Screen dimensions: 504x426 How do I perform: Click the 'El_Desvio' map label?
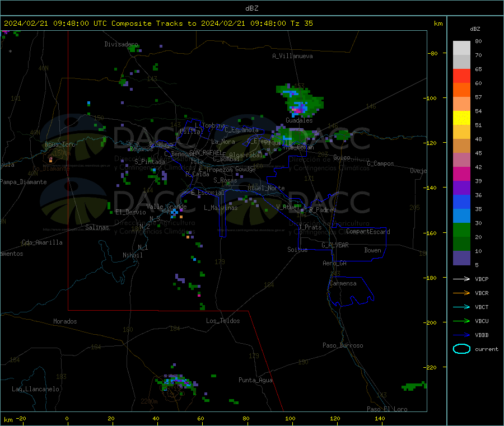pos(131,212)
